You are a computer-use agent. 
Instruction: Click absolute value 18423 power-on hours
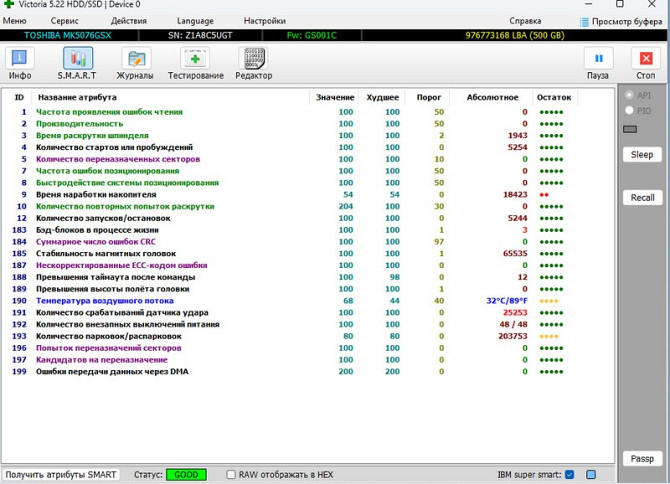point(515,195)
